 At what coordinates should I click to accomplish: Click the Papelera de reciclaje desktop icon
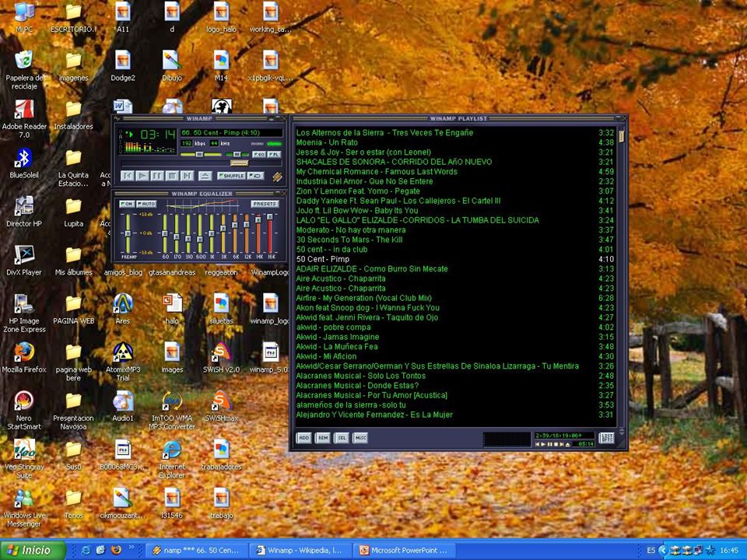[24, 69]
